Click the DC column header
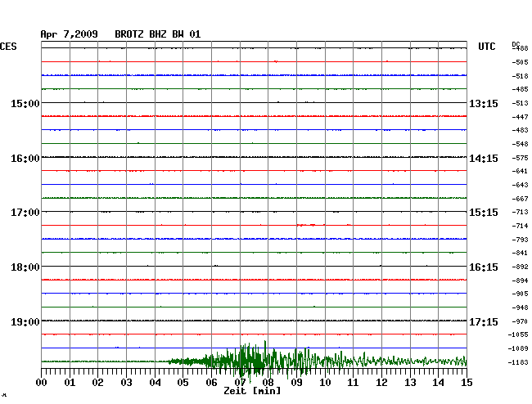Viewport: 532px width, 404px height. coord(516,43)
